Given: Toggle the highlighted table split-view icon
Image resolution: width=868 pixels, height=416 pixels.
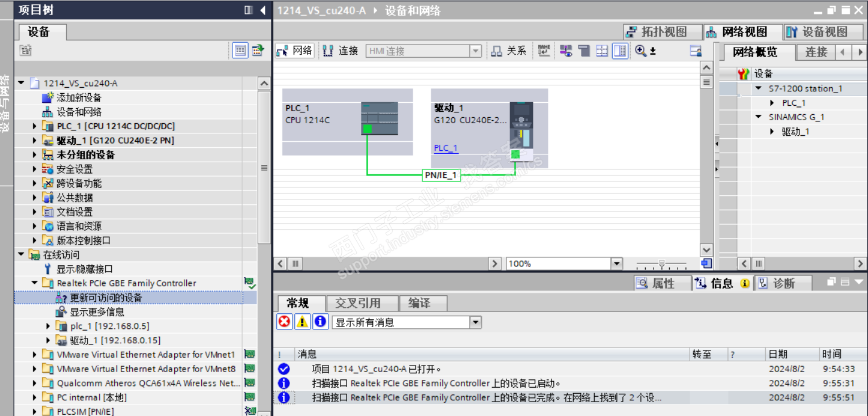Looking at the screenshot, I should [620, 51].
